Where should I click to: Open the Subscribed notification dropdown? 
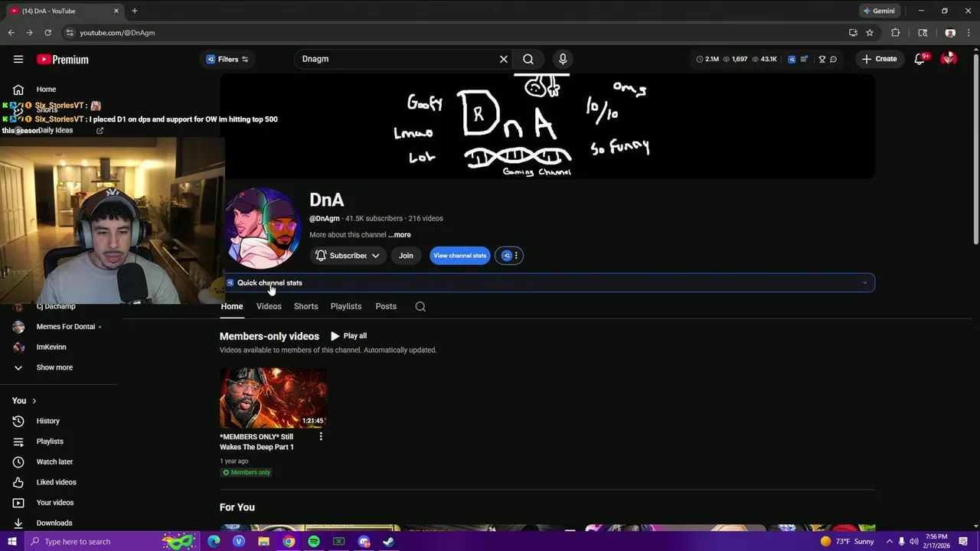(347, 256)
